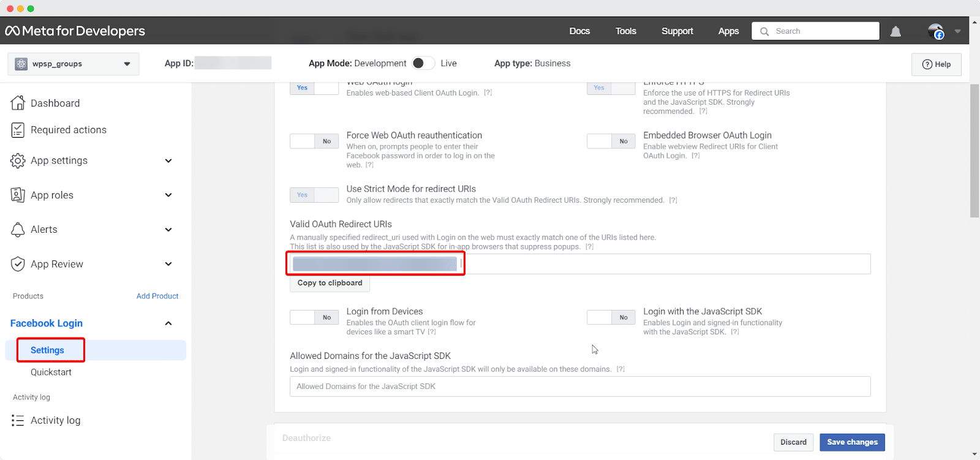Expand Alerts section
Viewport: 980px width, 460px height.
pyautogui.click(x=168, y=230)
